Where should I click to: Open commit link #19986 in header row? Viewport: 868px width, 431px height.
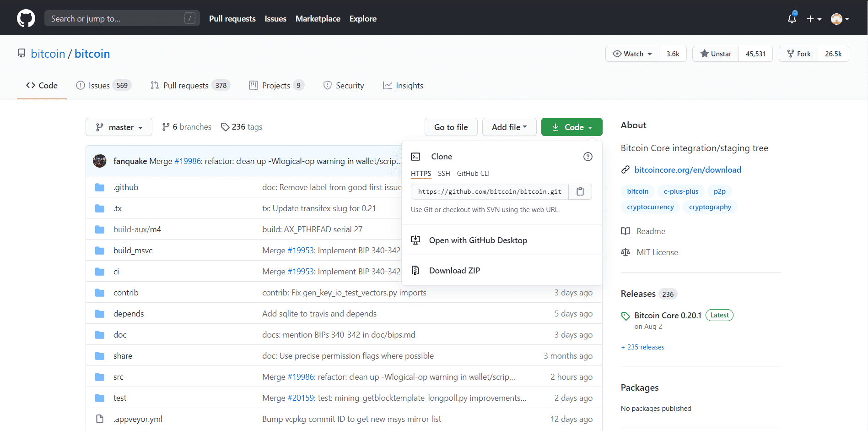188,161
